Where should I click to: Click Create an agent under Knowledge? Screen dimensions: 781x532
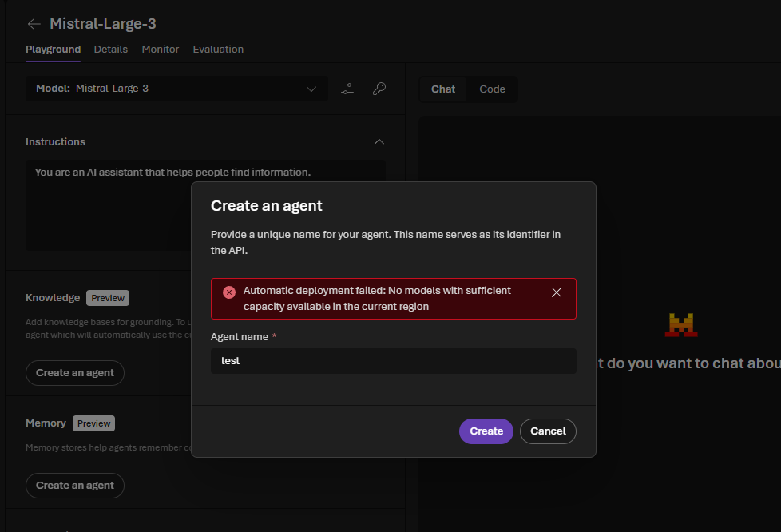[x=75, y=373]
